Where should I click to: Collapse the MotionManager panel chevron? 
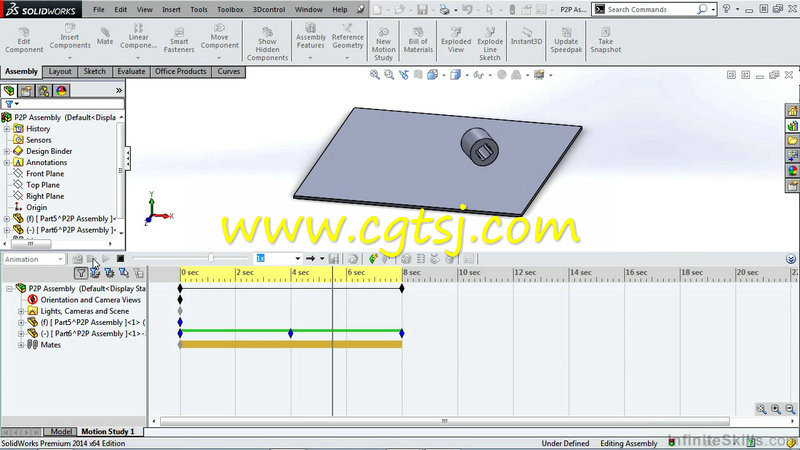coord(791,259)
